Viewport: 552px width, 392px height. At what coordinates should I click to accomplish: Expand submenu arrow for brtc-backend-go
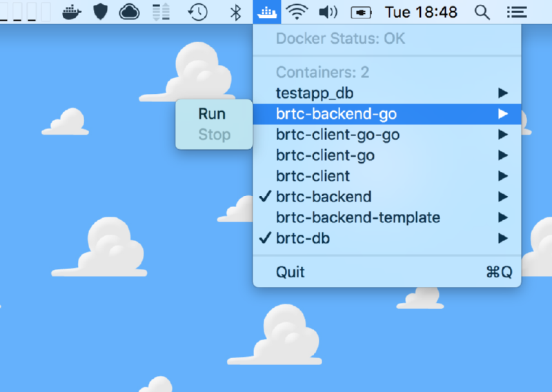(x=503, y=114)
